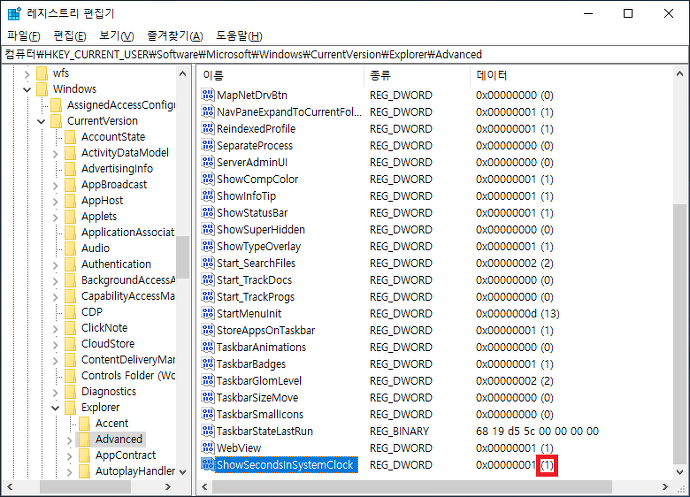Image resolution: width=690 pixels, height=497 pixels.
Task: Click the ServerAdminUI value icon
Action: click(208, 162)
